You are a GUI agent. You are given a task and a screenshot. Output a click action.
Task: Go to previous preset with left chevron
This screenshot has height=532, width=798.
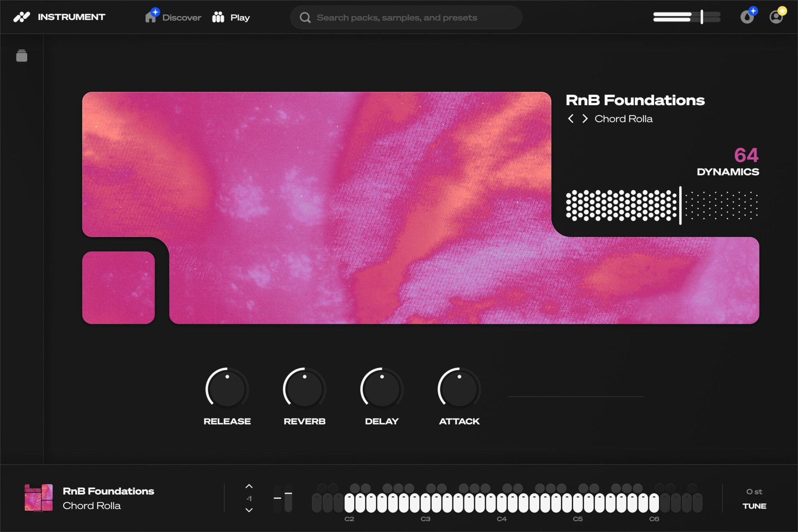(x=571, y=118)
